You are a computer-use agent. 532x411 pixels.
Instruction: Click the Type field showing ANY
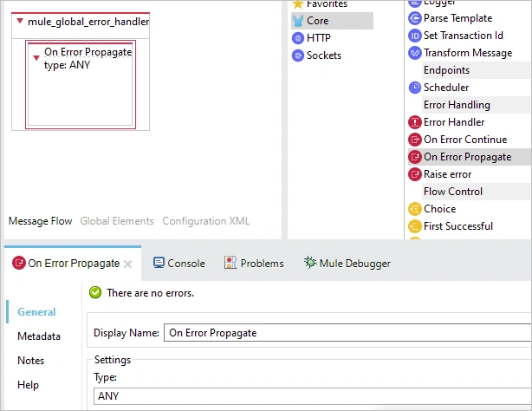click(313, 396)
